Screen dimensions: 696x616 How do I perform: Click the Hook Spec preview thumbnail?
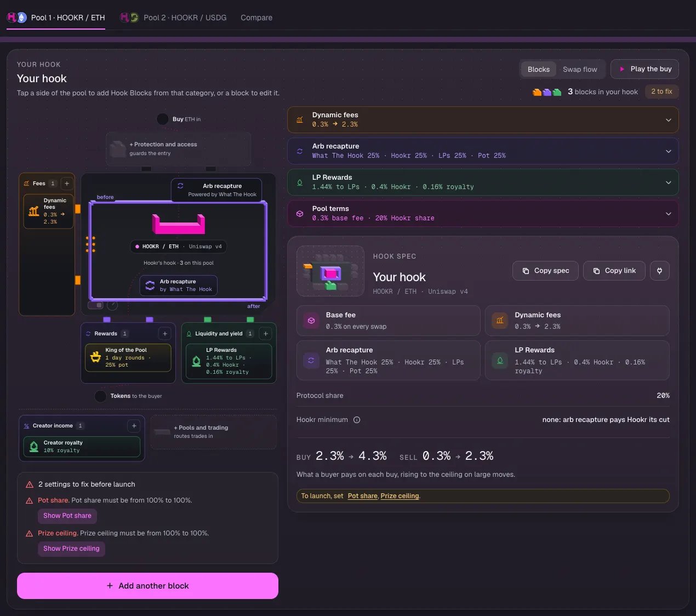click(330, 271)
